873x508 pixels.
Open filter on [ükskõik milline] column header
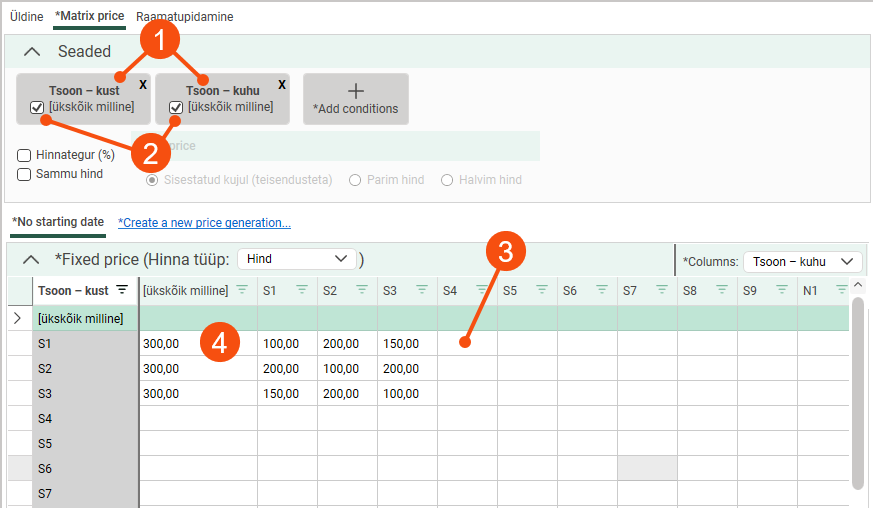pos(241,290)
